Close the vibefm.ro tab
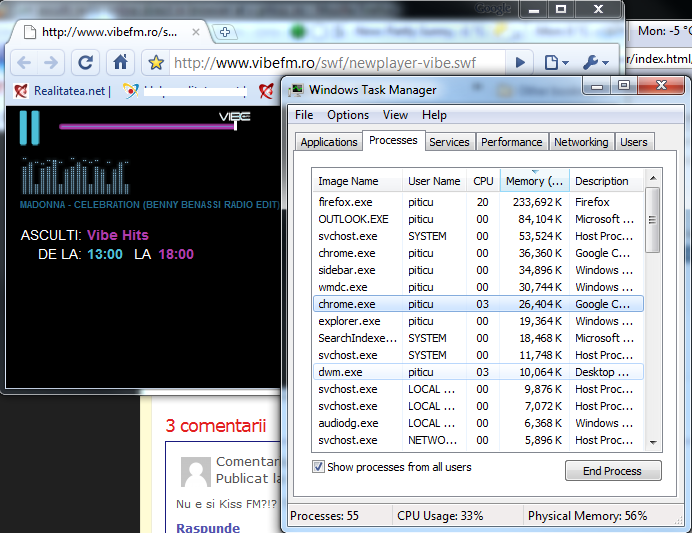This screenshot has width=692, height=533. (196, 32)
